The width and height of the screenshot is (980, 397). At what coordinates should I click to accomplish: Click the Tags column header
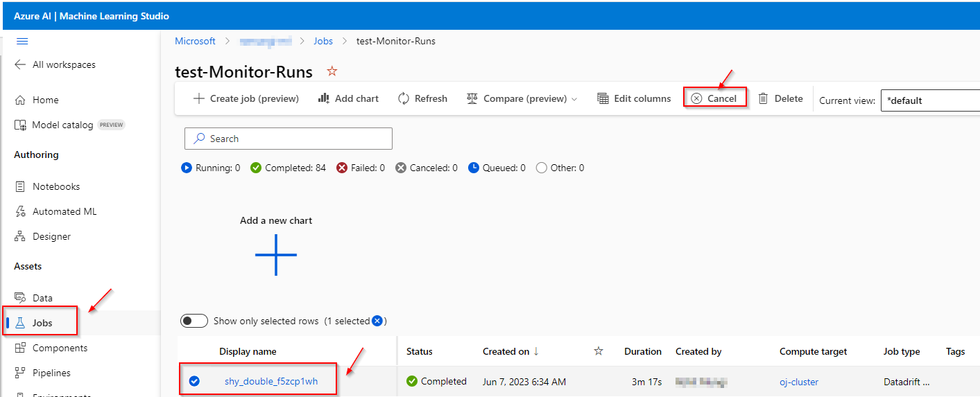(x=956, y=351)
